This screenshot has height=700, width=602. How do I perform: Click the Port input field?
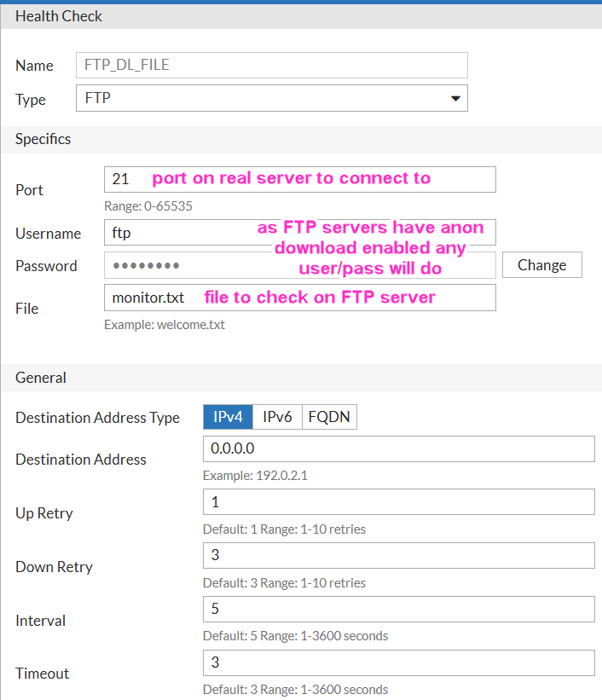point(299,179)
